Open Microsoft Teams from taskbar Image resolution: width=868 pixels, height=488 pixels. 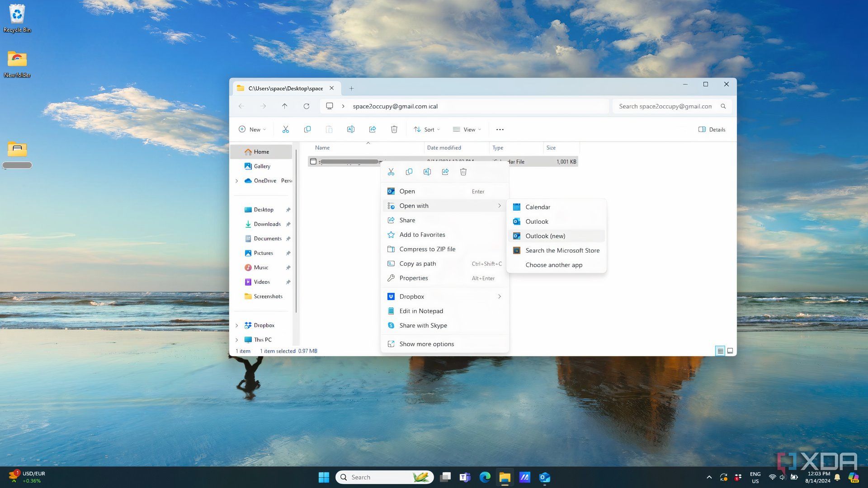pos(465,477)
